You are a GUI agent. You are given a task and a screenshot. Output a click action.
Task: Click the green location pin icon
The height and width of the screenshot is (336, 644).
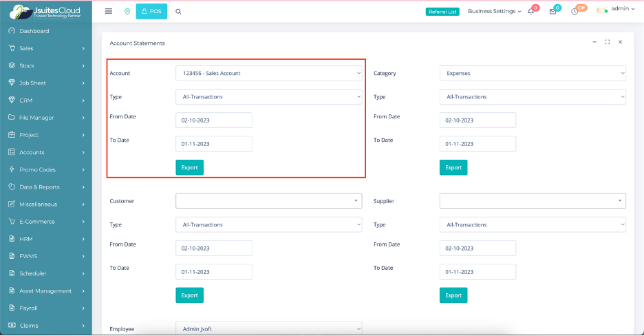pos(127,12)
